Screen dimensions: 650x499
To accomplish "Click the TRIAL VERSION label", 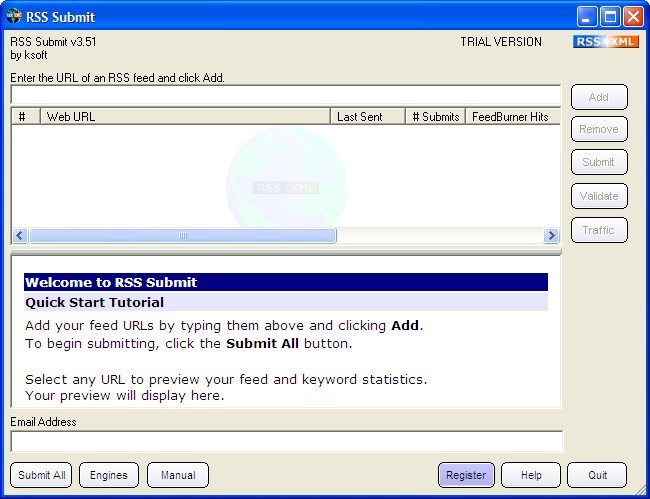I will click(x=501, y=41).
